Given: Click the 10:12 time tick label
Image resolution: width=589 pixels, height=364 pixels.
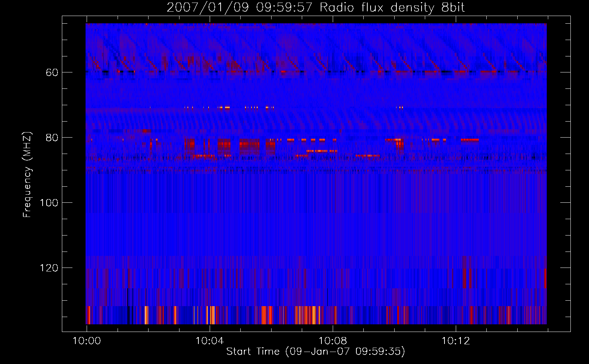Looking at the screenshot, I should [456, 341].
